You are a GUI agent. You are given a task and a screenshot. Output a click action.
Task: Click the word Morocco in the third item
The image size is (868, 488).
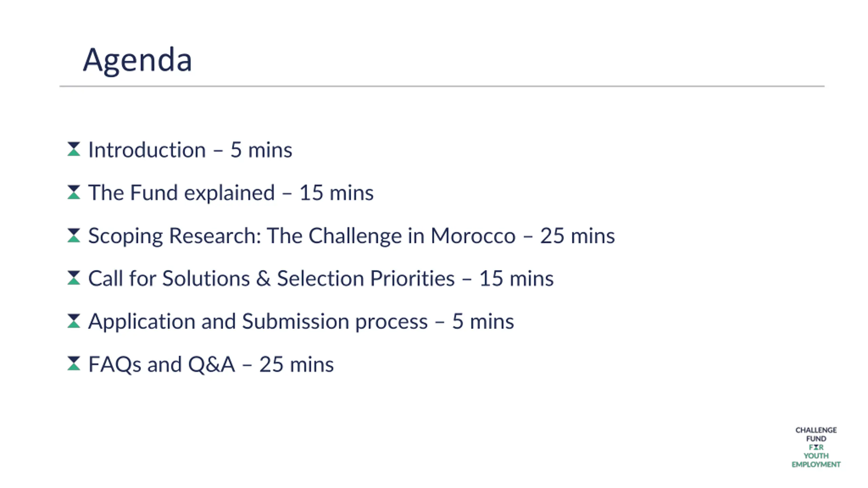click(473, 236)
